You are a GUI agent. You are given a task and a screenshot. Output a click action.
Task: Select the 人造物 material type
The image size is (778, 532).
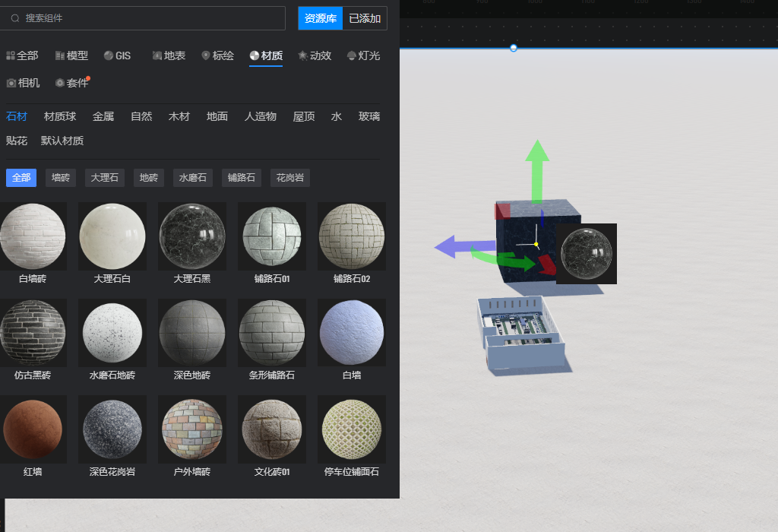coord(261,116)
